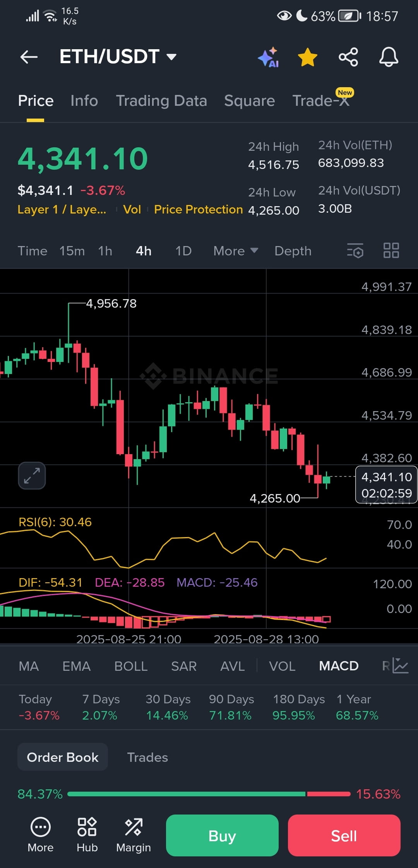Tap the current price tag 4,341.10 on chart
Viewport: 418px width, 868px height.
pos(386,485)
